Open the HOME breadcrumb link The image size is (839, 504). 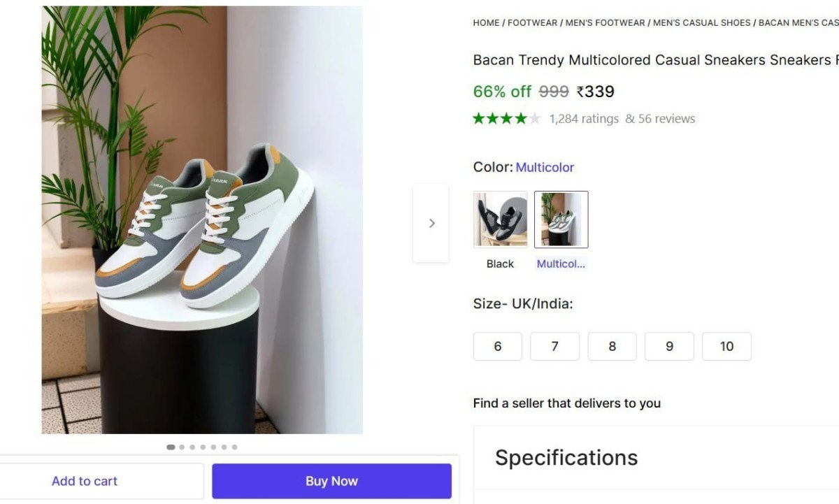pos(486,22)
